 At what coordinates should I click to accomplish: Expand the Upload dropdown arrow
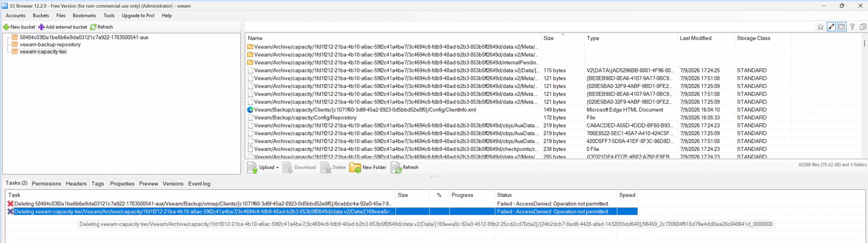(x=278, y=168)
